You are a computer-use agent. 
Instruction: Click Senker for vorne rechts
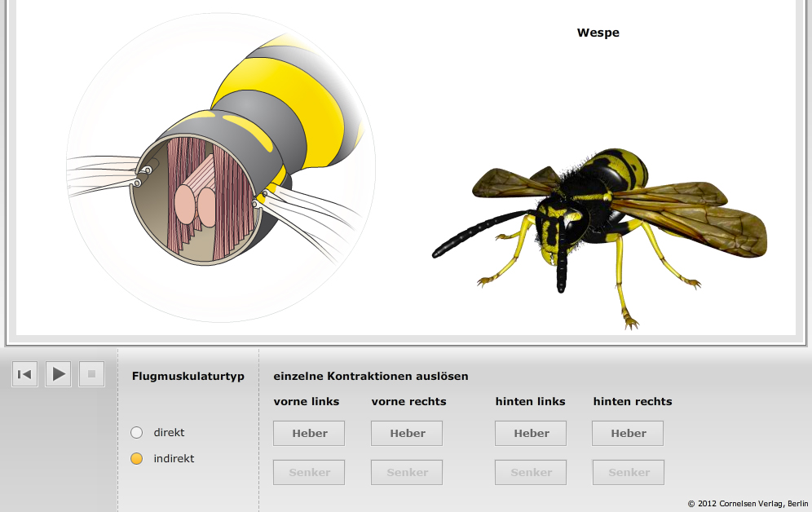(x=407, y=473)
